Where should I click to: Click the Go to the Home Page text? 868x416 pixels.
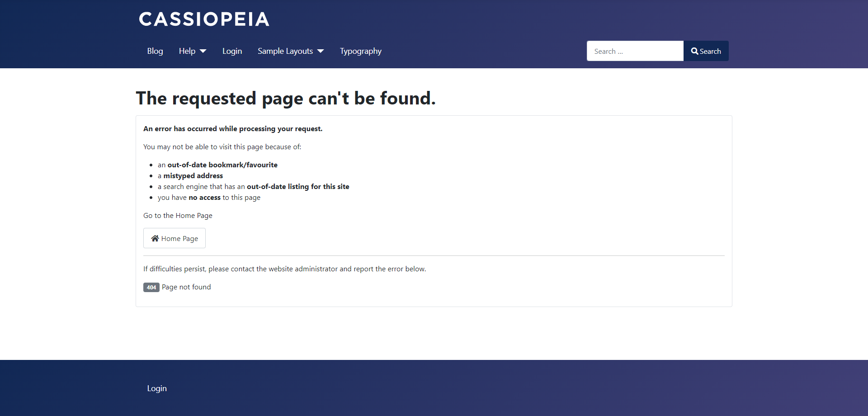(x=178, y=216)
